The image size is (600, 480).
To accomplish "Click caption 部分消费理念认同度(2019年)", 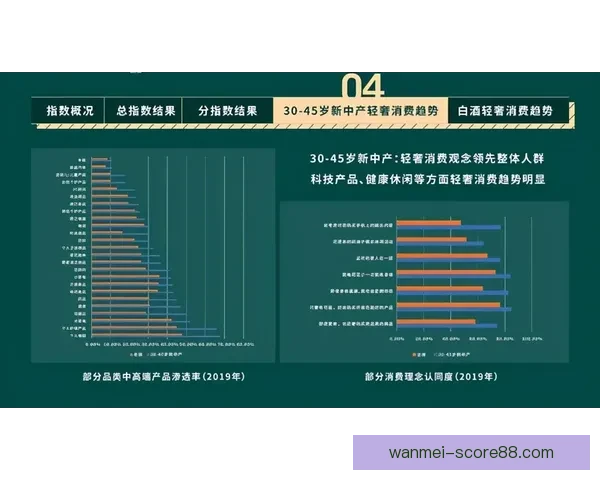I will tap(431, 377).
